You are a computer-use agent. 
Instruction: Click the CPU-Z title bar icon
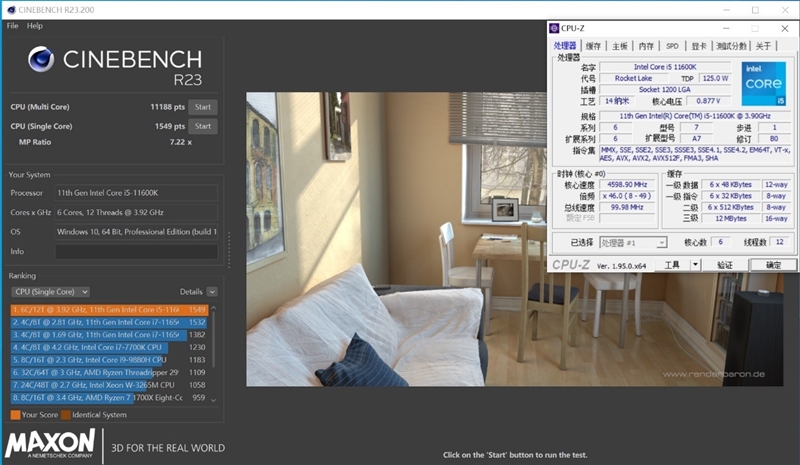[x=554, y=28]
